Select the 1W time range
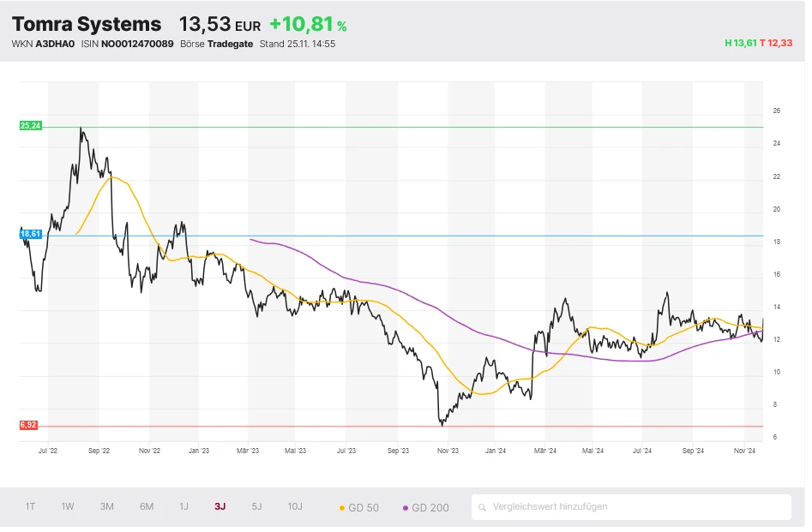The height and width of the screenshot is (532, 812). 68,506
